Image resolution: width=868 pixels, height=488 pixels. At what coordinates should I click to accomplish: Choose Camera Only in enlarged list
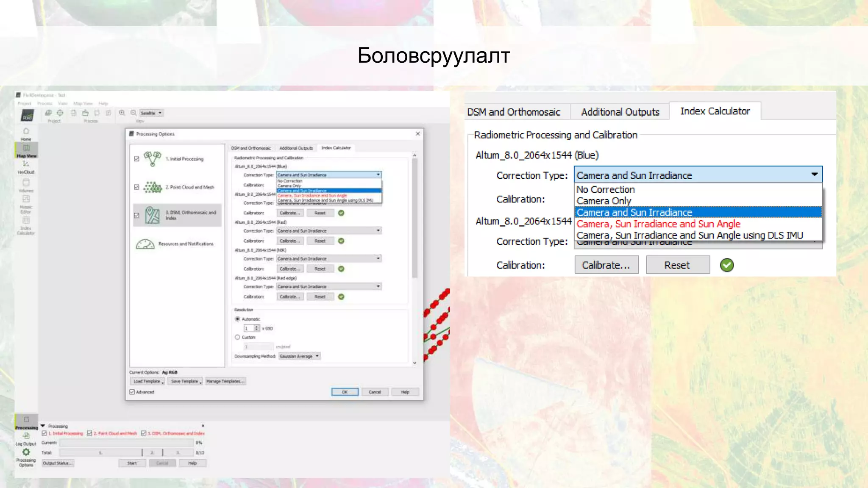698,201
